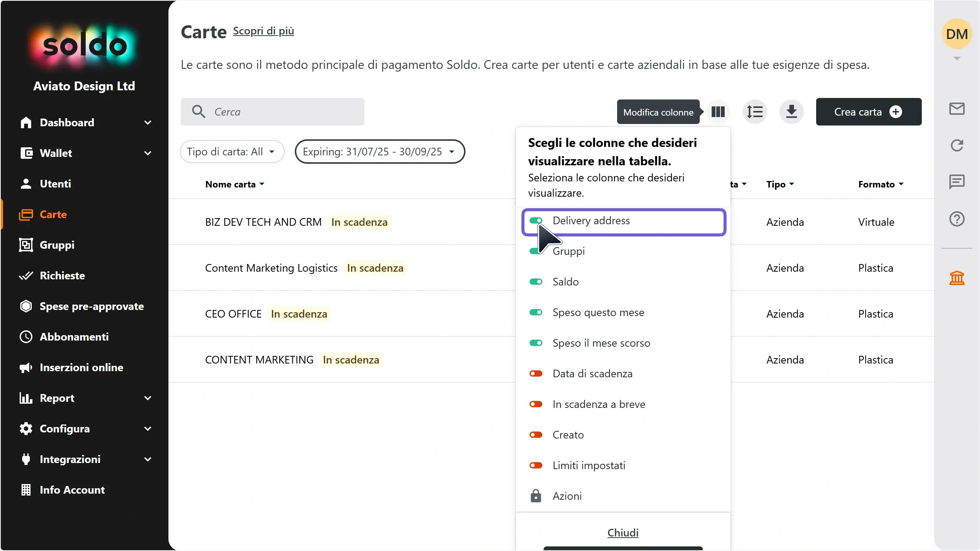This screenshot has width=980, height=551.
Task: Open the DM user avatar
Action: coord(957,34)
